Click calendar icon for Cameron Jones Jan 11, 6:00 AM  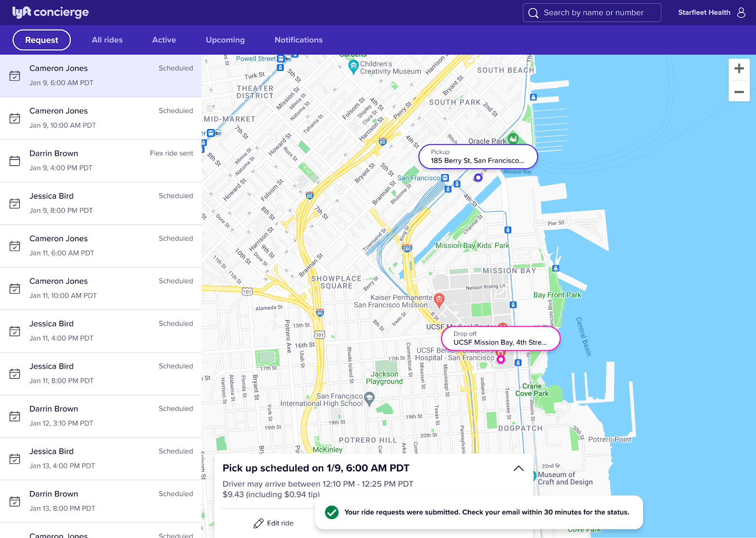(15, 246)
